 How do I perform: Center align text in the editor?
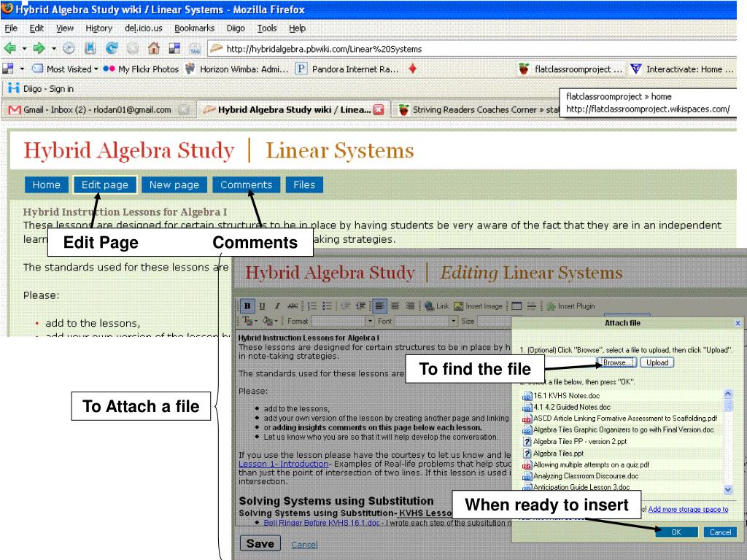click(x=395, y=306)
